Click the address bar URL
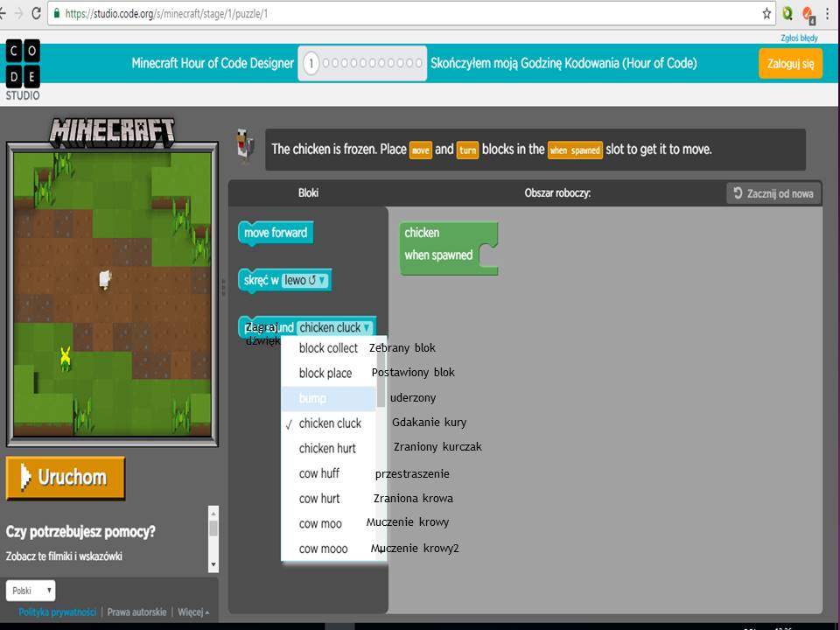Image resolution: width=840 pixels, height=630 pixels. (x=166, y=14)
